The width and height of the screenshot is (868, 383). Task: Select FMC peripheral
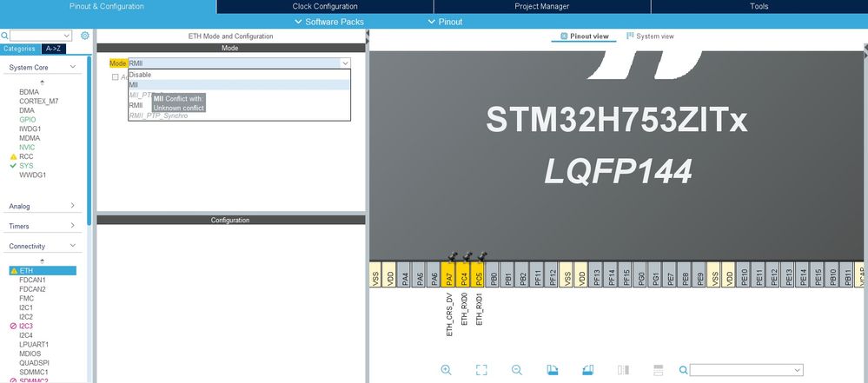coord(26,298)
